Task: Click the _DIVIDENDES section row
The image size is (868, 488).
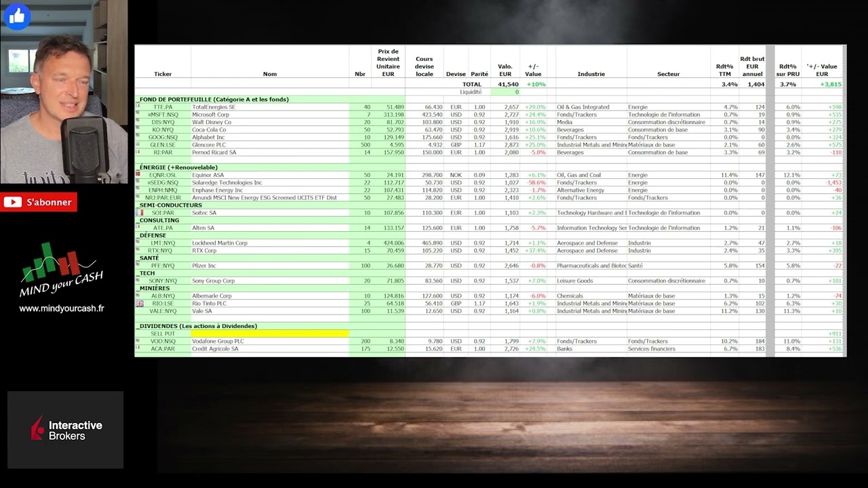Action: (x=270, y=326)
